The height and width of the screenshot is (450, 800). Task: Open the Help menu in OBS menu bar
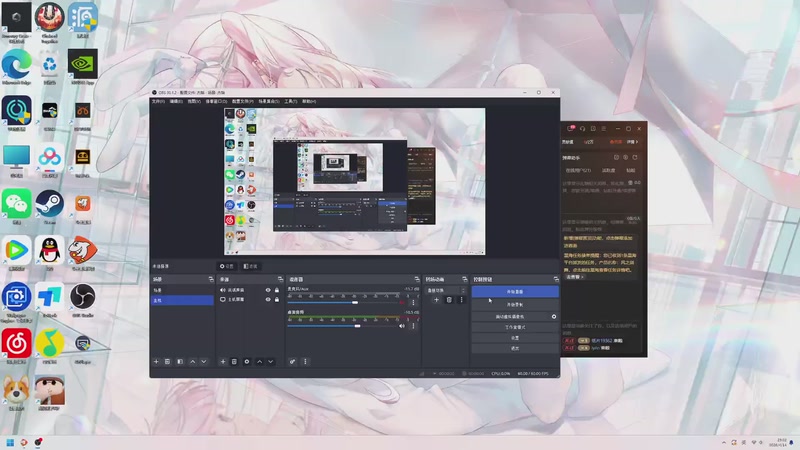pos(309,102)
